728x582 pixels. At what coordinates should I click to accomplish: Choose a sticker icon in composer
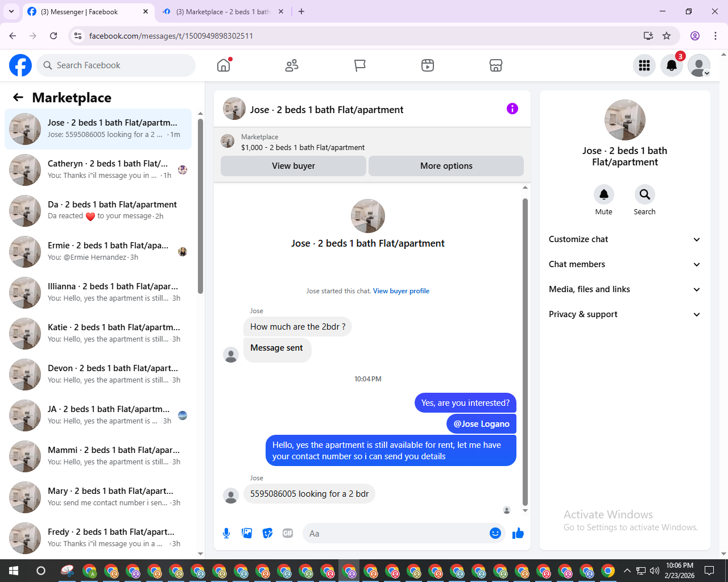click(267, 533)
